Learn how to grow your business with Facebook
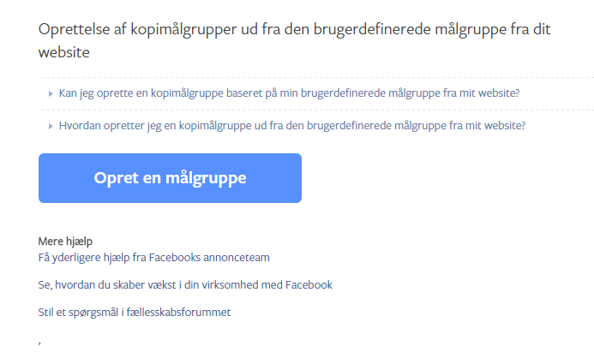This screenshot has height=364, width=594. [x=185, y=285]
